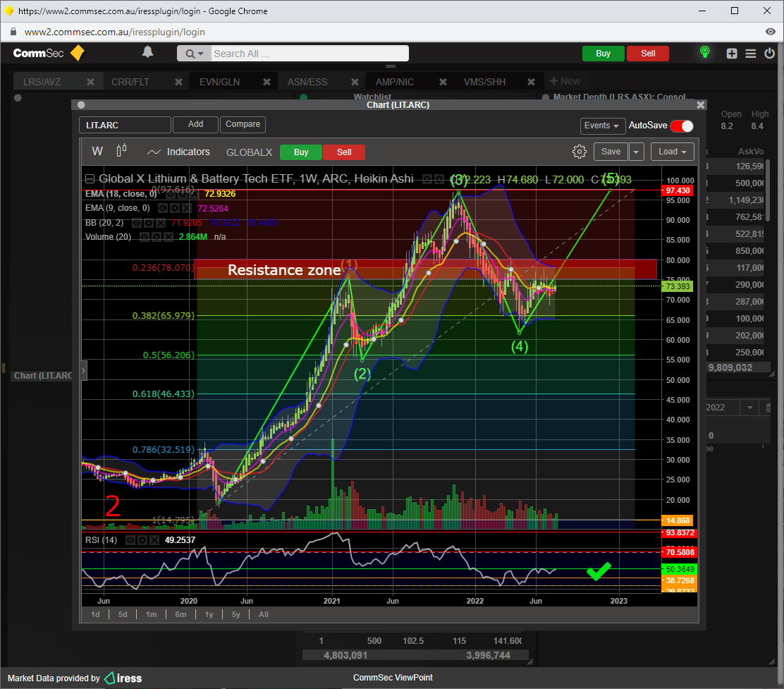Toggle visibility of RSI (14)
Image resolution: width=784 pixels, height=689 pixels.
coord(130,540)
